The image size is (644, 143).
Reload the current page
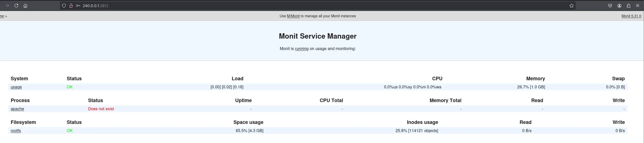pos(16,6)
